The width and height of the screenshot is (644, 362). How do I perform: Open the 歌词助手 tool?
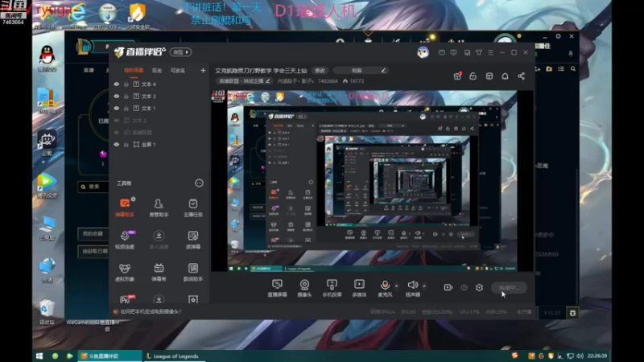click(192, 272)
